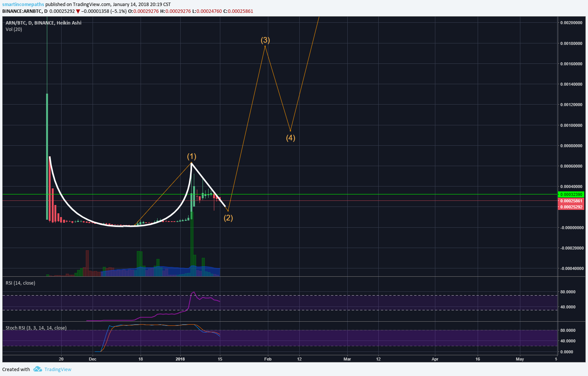Click the Vol (20) indicator label

pyautogui.click(x=14, y=29)
